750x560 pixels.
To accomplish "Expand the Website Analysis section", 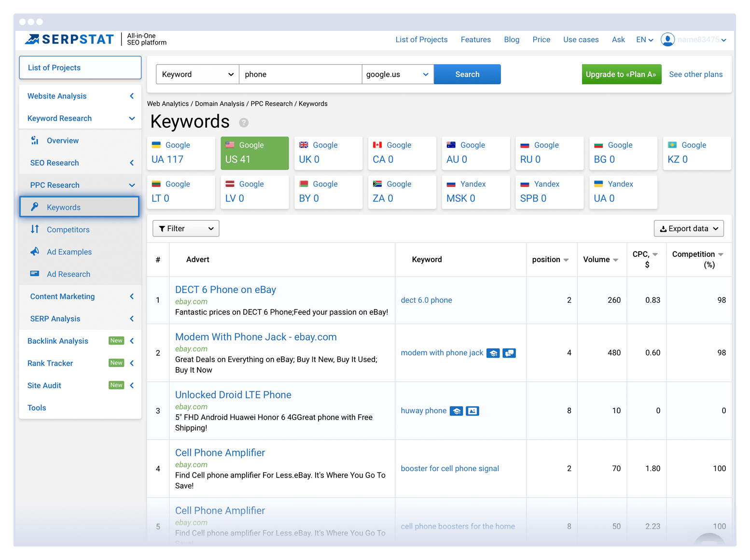I will pyautogui.click(x=80, y=96).
